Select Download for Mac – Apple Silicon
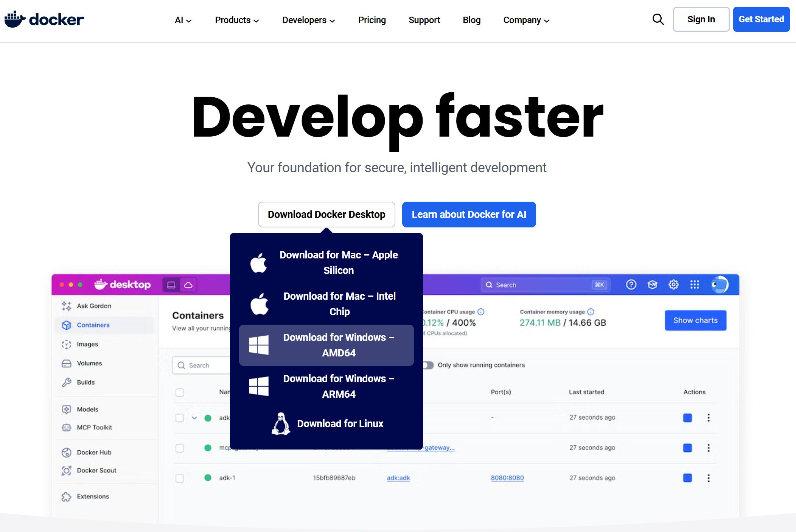This screenshot has height=532, width=796. tap(326, 263)
